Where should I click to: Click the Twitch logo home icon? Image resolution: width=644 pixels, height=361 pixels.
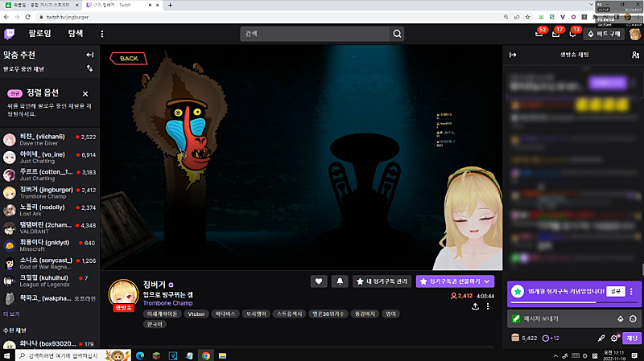pyautogui.click(x=9, y=34)
